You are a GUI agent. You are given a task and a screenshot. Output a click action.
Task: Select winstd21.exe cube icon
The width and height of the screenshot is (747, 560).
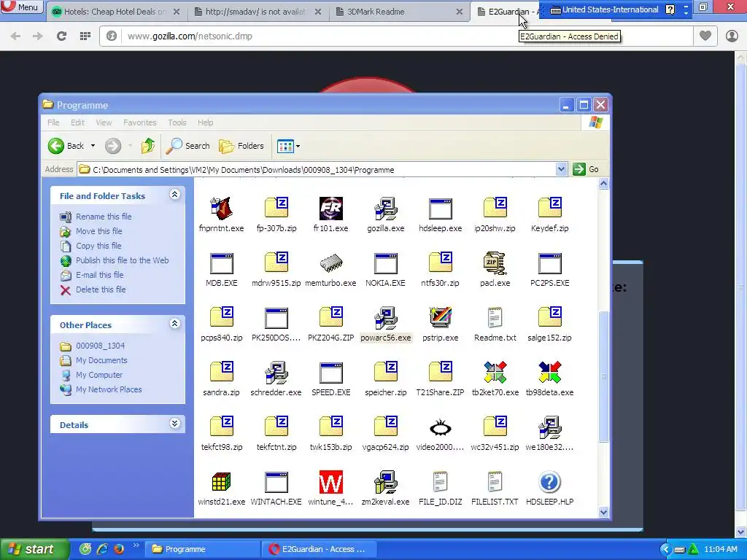[x=221, y=483]
